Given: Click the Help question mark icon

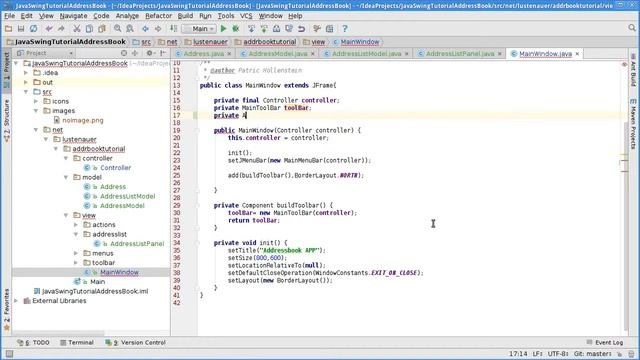Looking at the screenshot, I should point(345,29).
